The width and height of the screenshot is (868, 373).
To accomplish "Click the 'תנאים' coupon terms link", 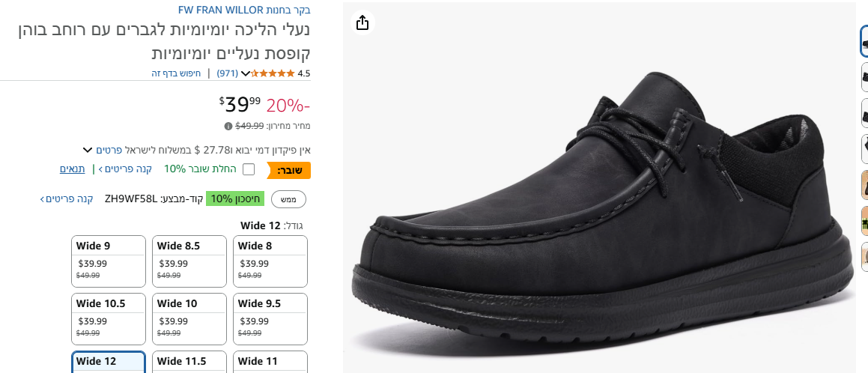I will tap(73, 169).
